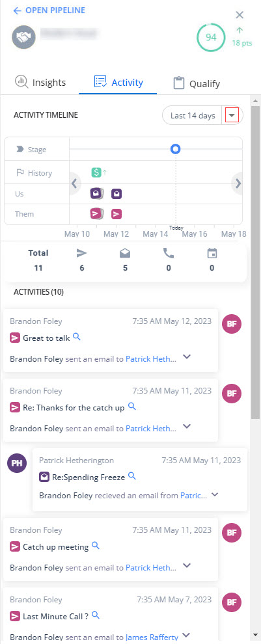
Task: Click magnifier next to Catch up meeting
Action: [x=96, y=545]
